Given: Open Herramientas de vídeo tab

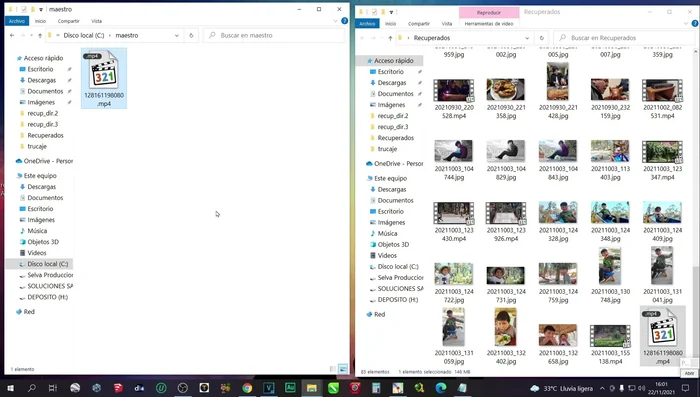Looking at the screenshot, I should (x=489, y=23).
